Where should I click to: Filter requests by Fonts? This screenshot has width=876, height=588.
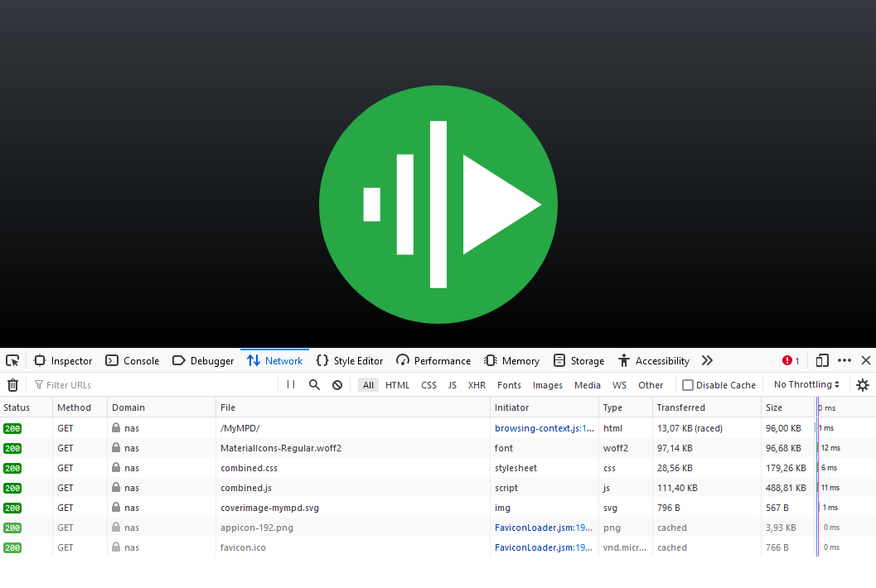[509, 385]
